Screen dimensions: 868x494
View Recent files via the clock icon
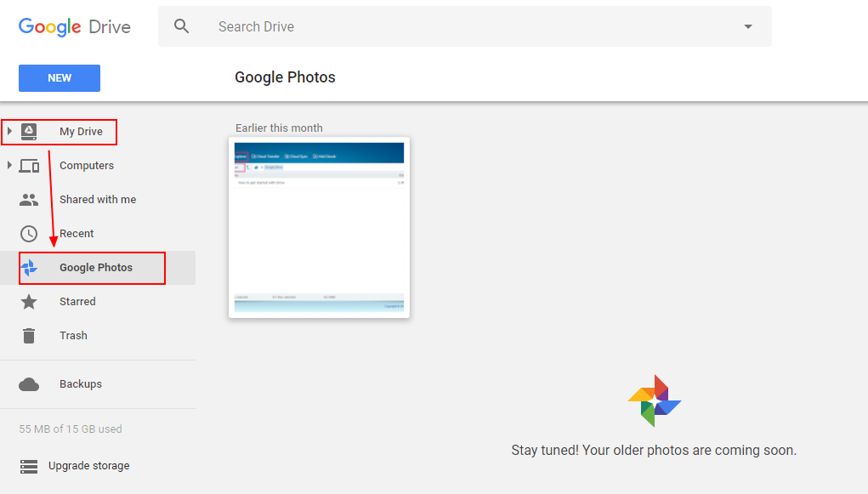(29, 233)
